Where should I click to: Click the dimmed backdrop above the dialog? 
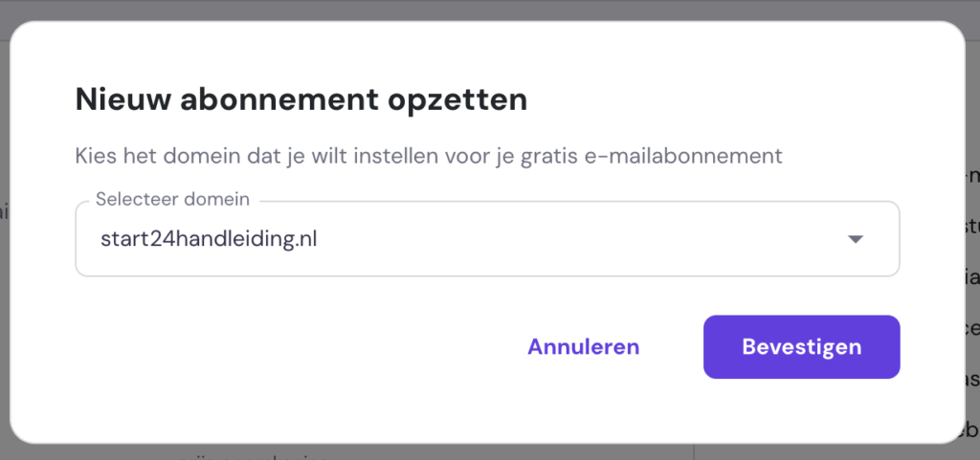click(x=479, y=10)
